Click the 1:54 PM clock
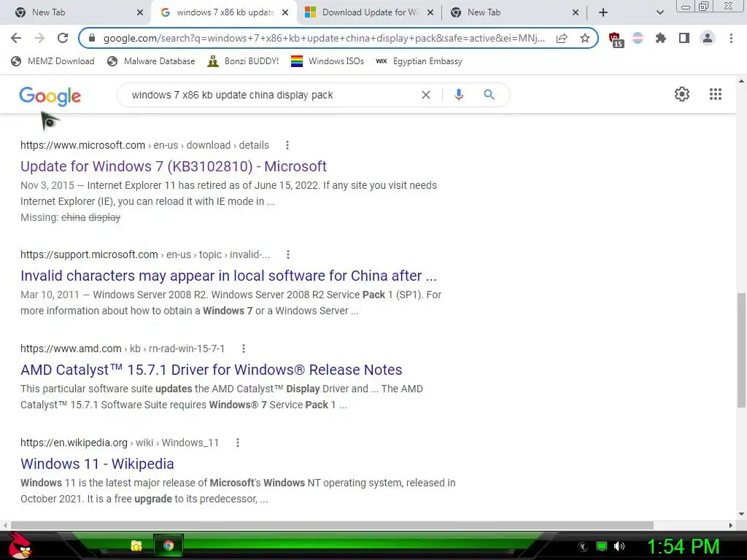 coord(683,546)
